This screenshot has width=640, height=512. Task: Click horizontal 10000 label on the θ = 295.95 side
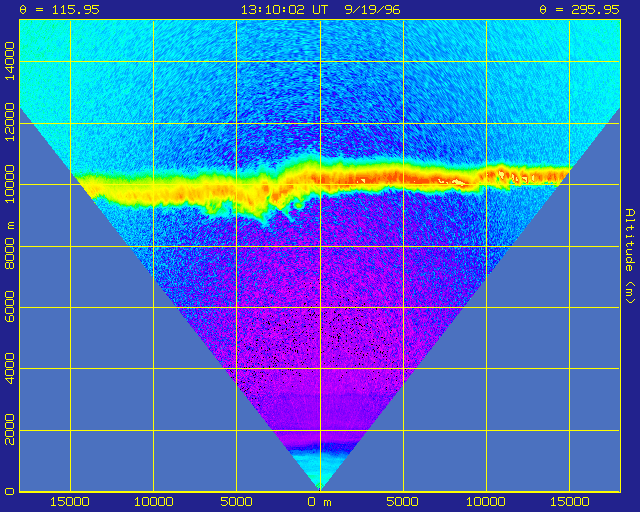click(486, 502)
